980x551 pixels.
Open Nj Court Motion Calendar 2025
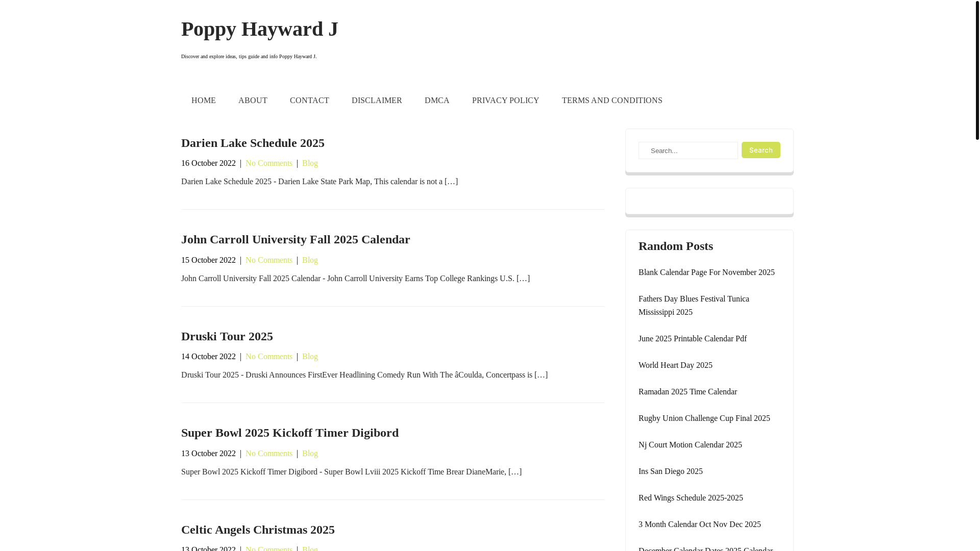(x=690, y=445)
